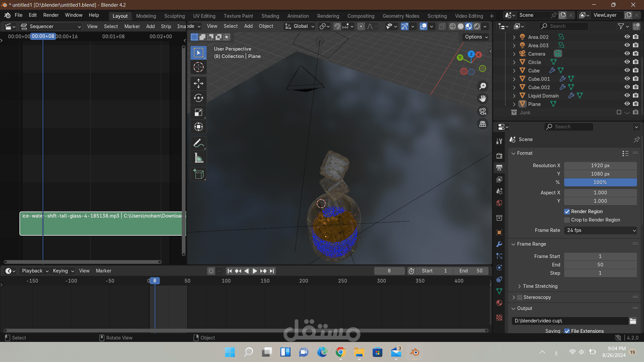This screenshot has height=362, width=644.
Task: Open the Render menu
Action: 51,15
